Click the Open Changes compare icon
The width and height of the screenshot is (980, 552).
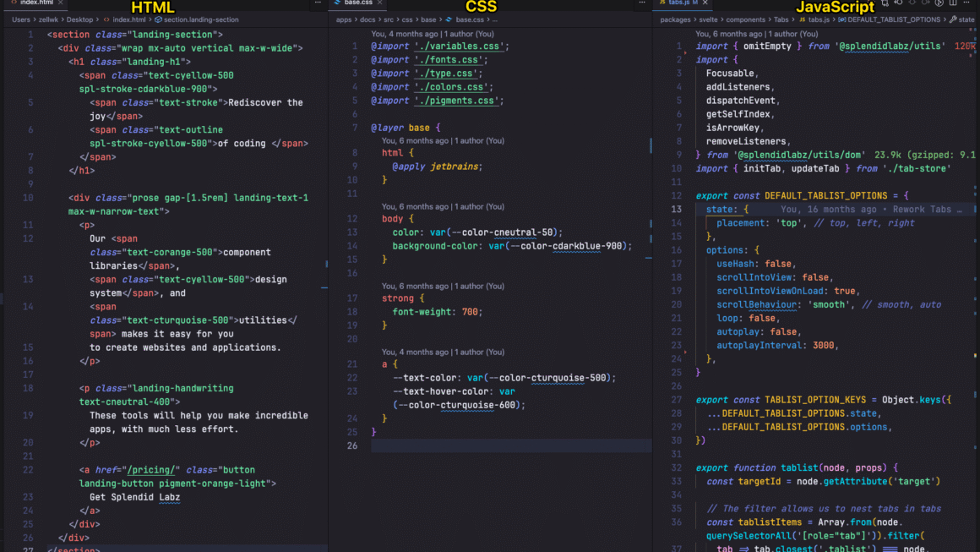885,4
